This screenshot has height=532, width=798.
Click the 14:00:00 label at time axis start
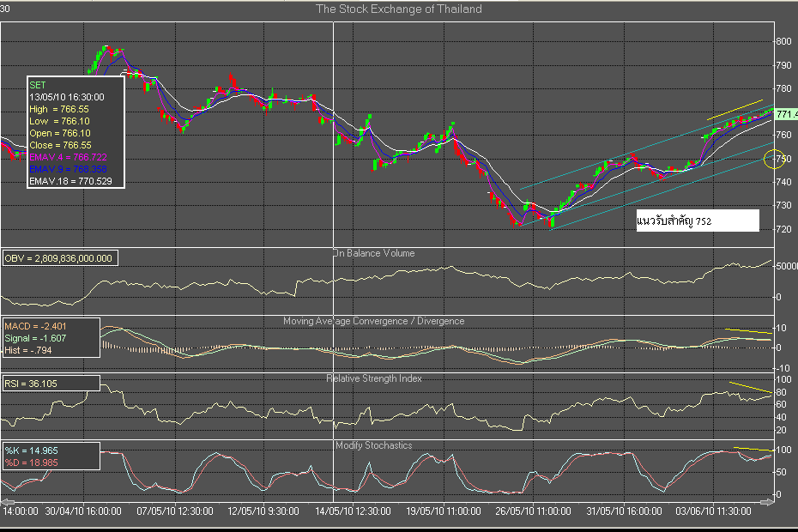21,511
